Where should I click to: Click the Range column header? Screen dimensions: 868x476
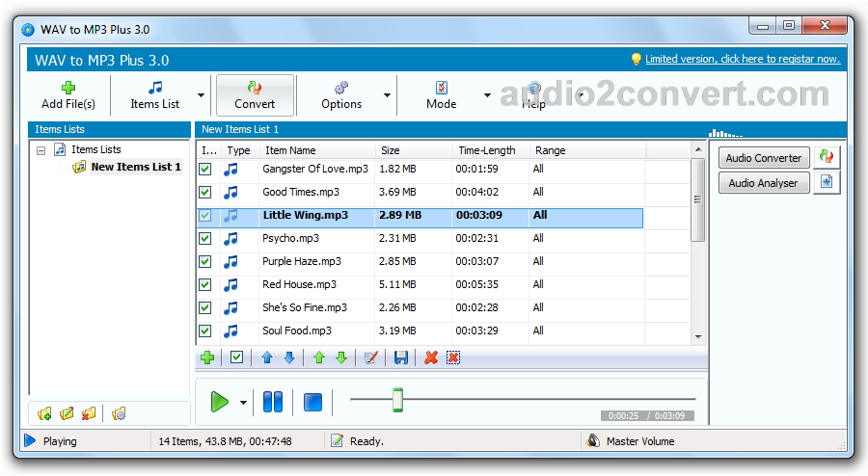pyautogui.click(x=587, y=150)
